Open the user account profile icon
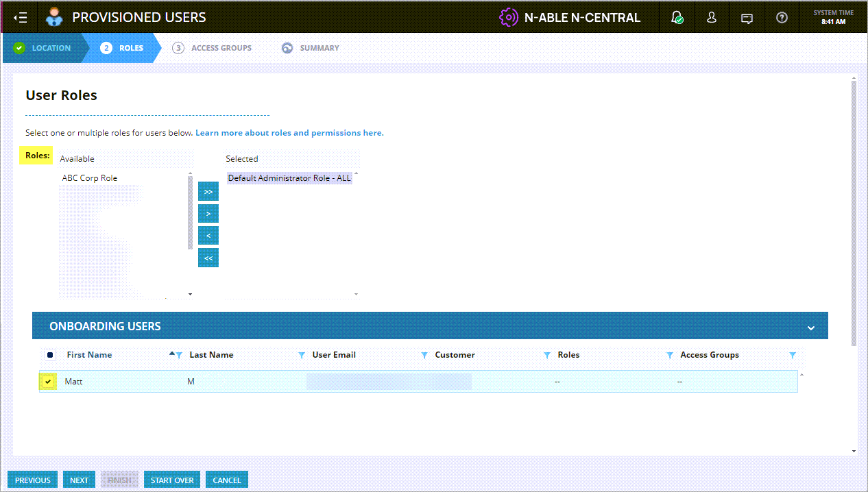The width and height of the screenshot is (868, 492). (x=712, y=18)
